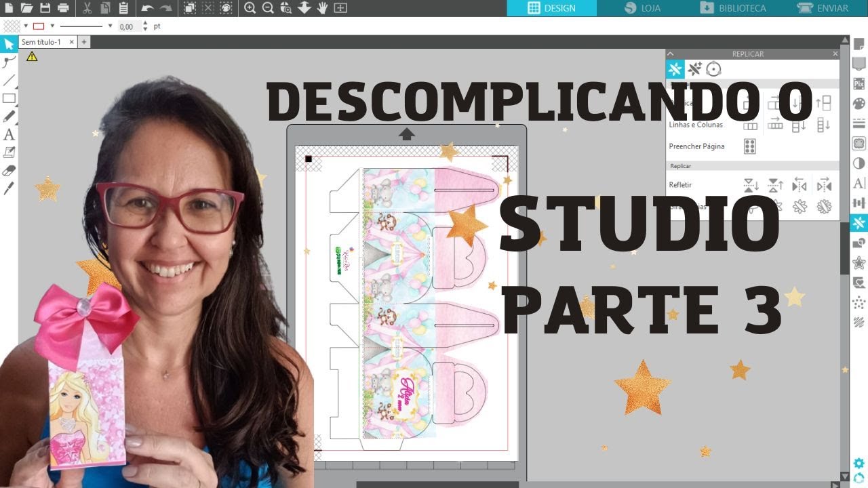Open the line style dropdown arrow

tap(110, 26)
